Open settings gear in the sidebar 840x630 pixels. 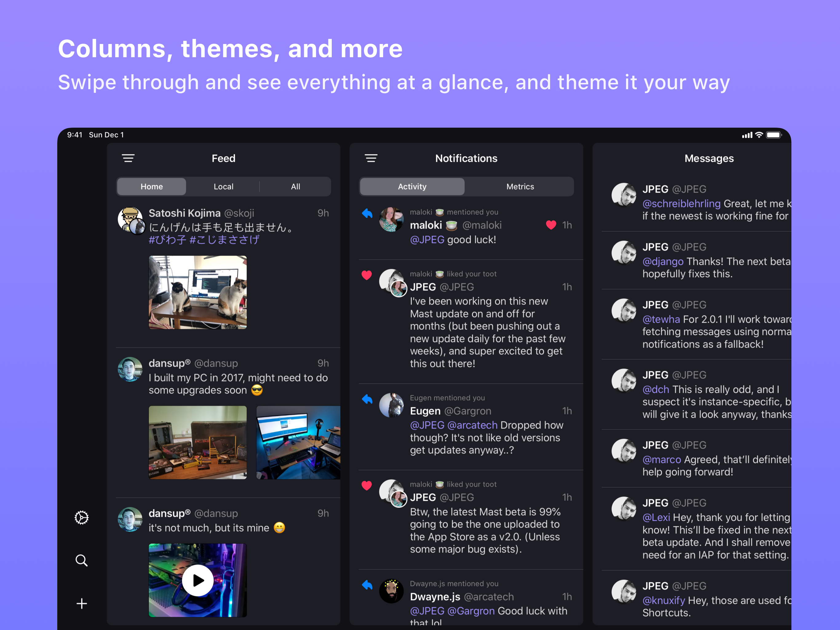pos(81,517)
